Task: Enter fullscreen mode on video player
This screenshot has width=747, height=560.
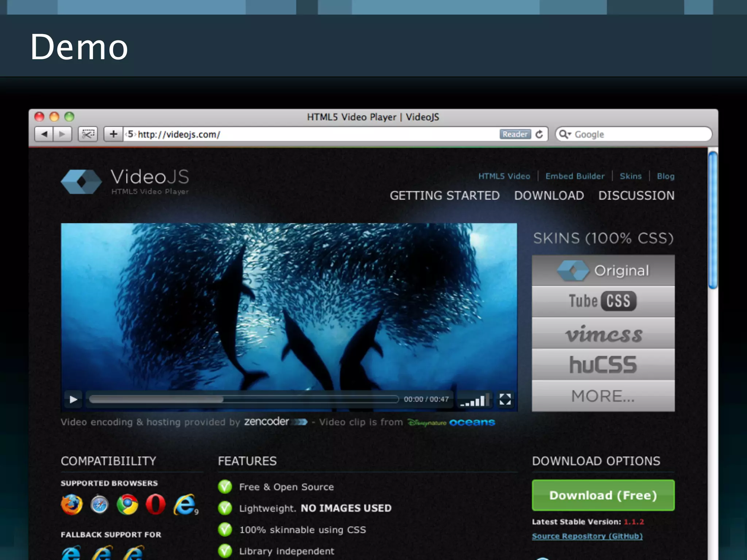Action: point(505,400)
